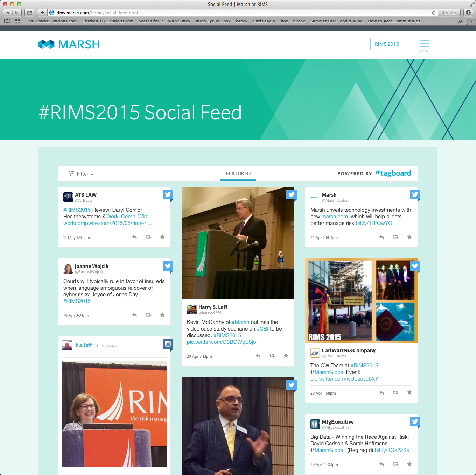476x475 pixels.
Task: Open #RIMS2015 hashtag in ATB LAW tweet
Action: [77, 210]
